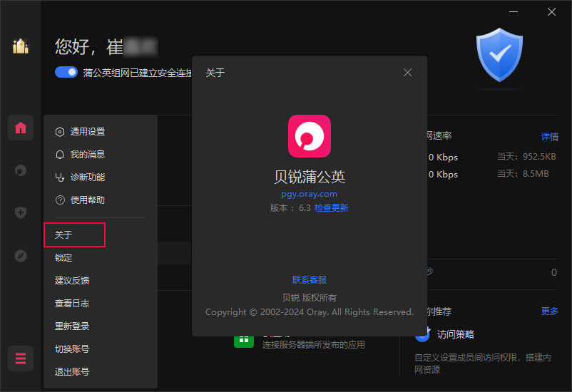Click the copyright 2002-2024 Oray text
This screenshot has width=572, height=392.
click(x=310, y=312)
